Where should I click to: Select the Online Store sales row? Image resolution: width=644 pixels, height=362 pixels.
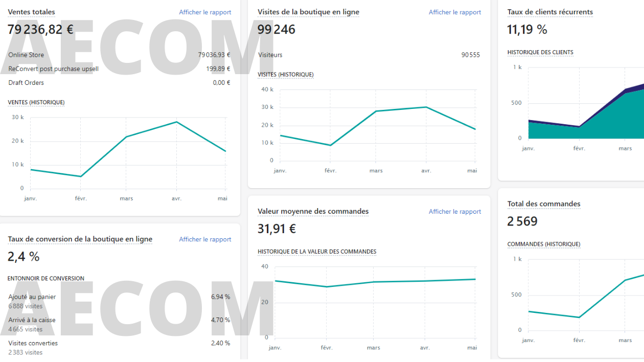(26, 55)
